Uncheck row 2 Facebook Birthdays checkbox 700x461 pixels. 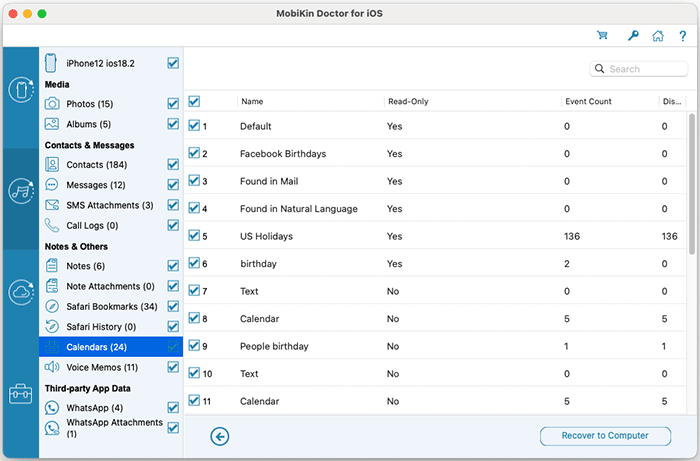click(x=194, y=153)
